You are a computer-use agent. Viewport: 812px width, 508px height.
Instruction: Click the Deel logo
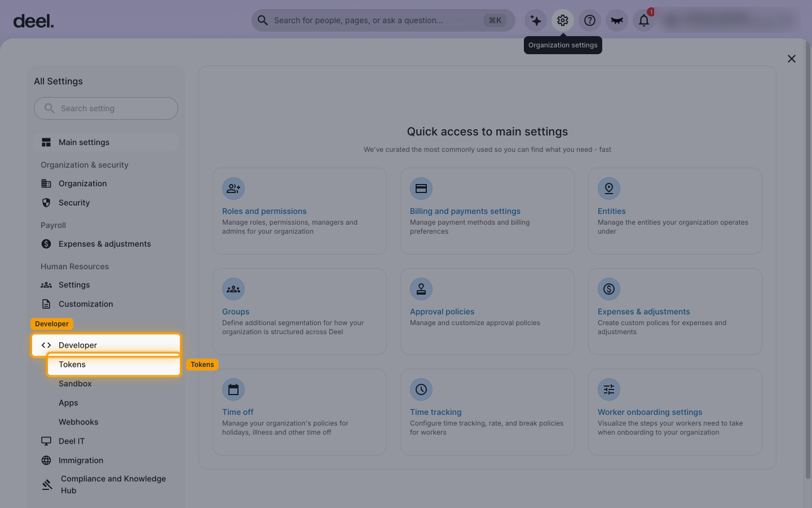(33, 21)
